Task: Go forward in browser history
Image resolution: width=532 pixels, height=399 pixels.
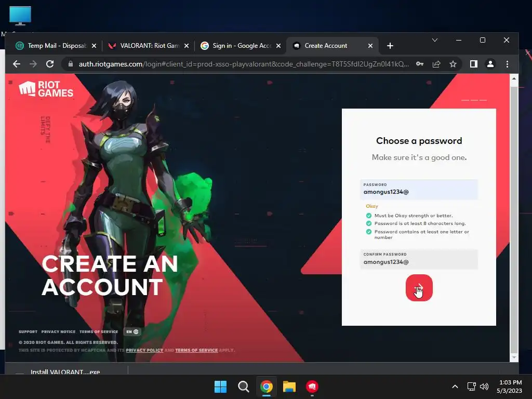Action: click(33, 64)
